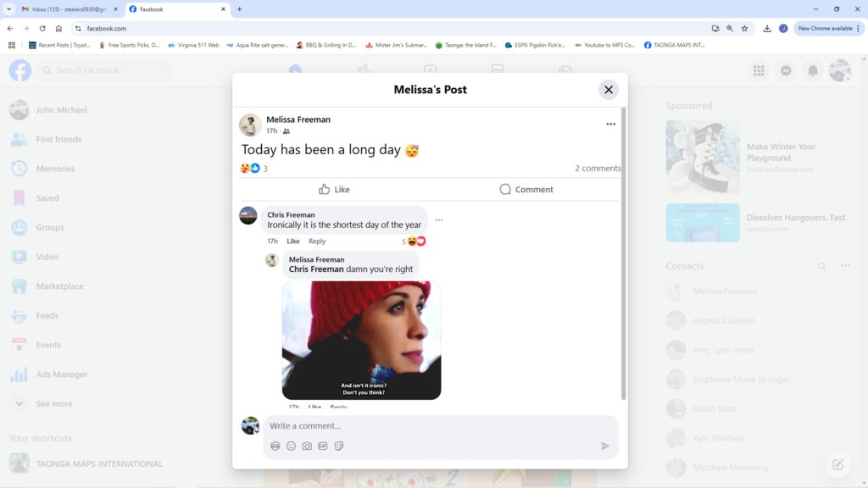This screenshot has width=868, height=488.
Task: Open a new browser tab
Action: click(x=240, y=8)
